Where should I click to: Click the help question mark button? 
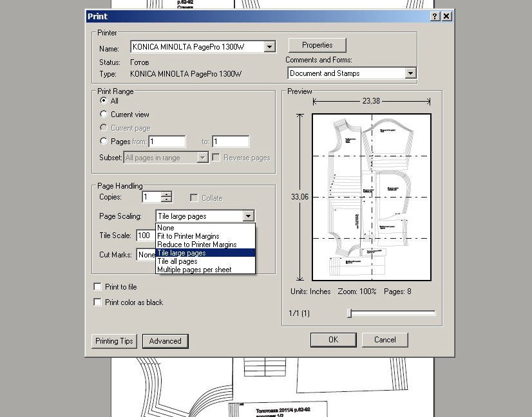435,16
